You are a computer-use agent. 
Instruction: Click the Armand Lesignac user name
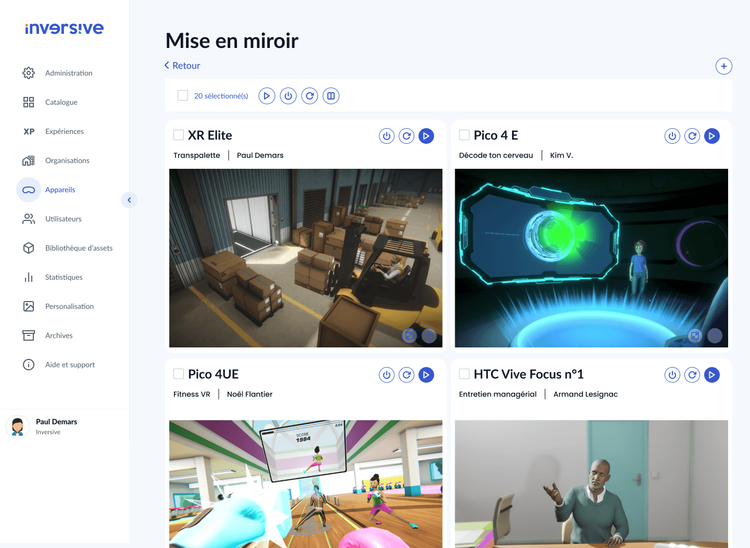pyautogui.click(x=585, y=395)
